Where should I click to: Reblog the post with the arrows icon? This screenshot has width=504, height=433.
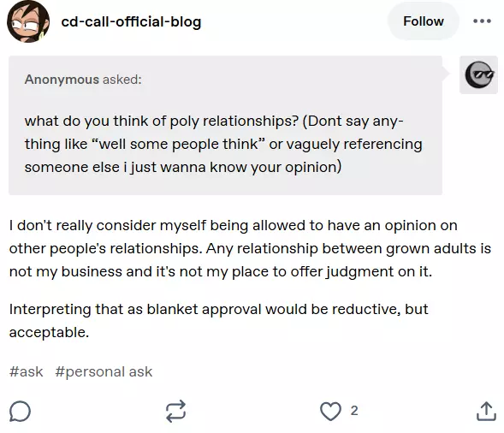pos(175,411)
